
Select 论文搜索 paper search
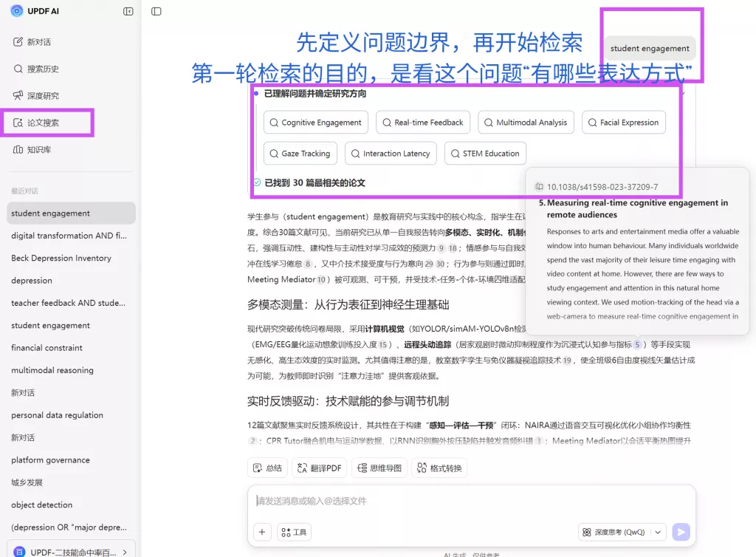(x=42, y=123)
